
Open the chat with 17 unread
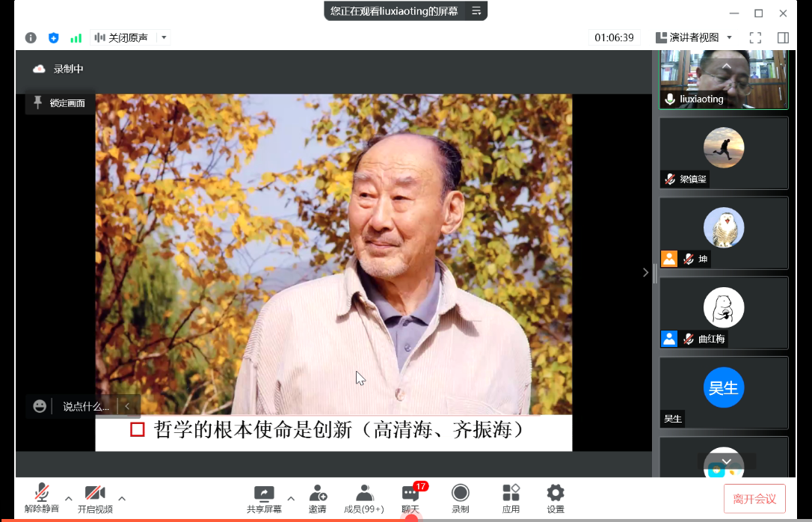(x=410, y=499)
